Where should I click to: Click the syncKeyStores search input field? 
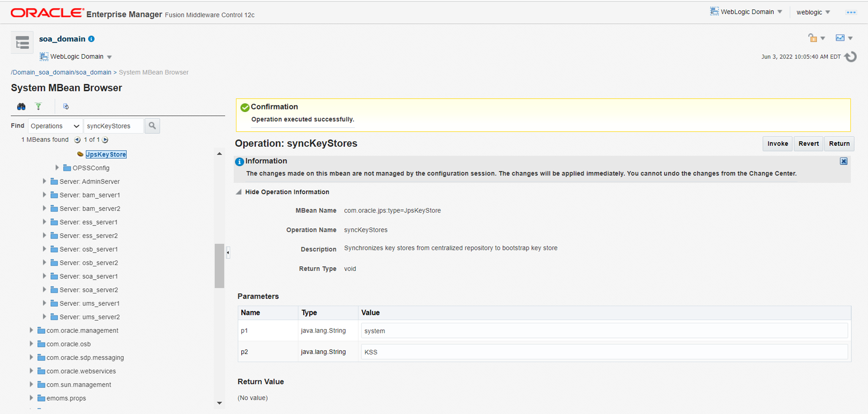tap(114, 126)
